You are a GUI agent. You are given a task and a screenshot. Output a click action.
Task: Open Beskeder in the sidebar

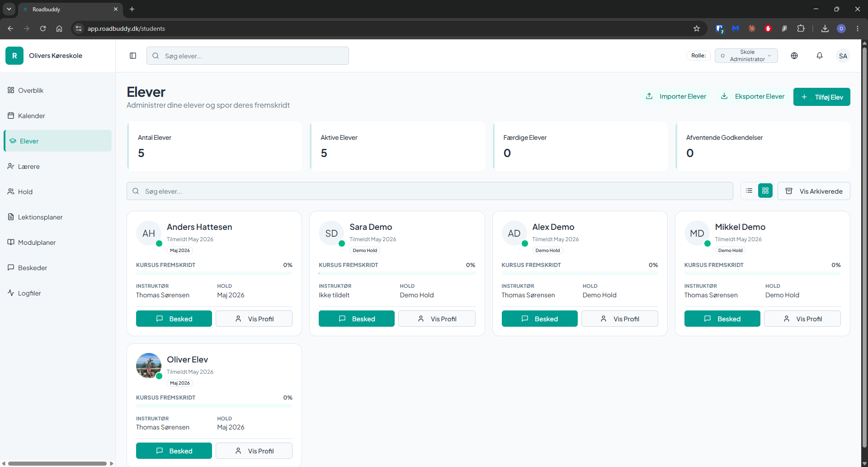click(x=57, y=268)
